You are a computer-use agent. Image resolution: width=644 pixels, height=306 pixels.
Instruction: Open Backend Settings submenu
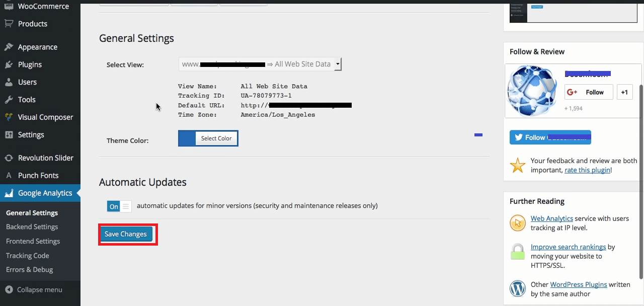coord(32,227)
